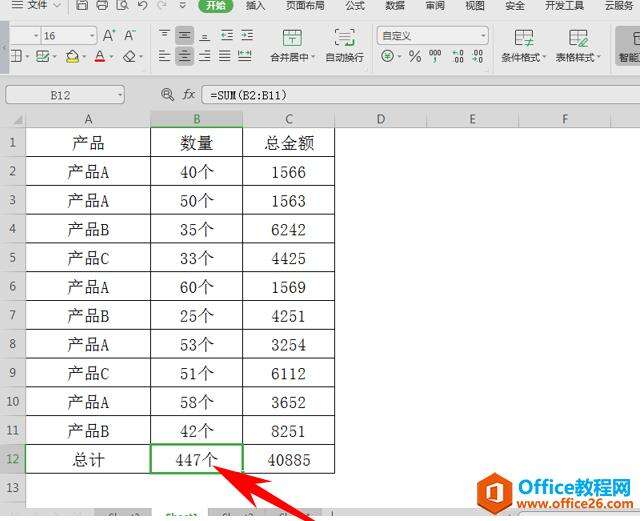Screen dimensions: 640x521
Task: Click the magnifier icon beside fx
Action: [167, 95]
